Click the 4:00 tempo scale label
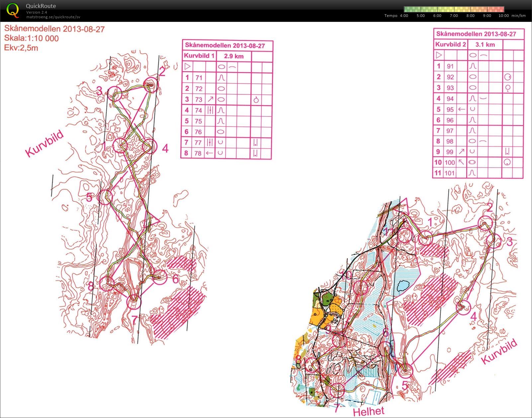The image size is (532, 418). (x=404, y=16)
